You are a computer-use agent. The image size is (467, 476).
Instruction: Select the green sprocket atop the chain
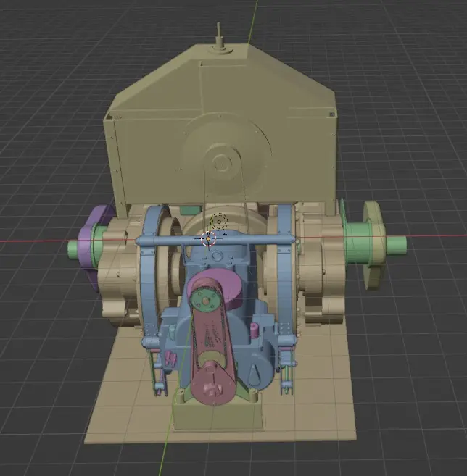[x=206, y=301]
